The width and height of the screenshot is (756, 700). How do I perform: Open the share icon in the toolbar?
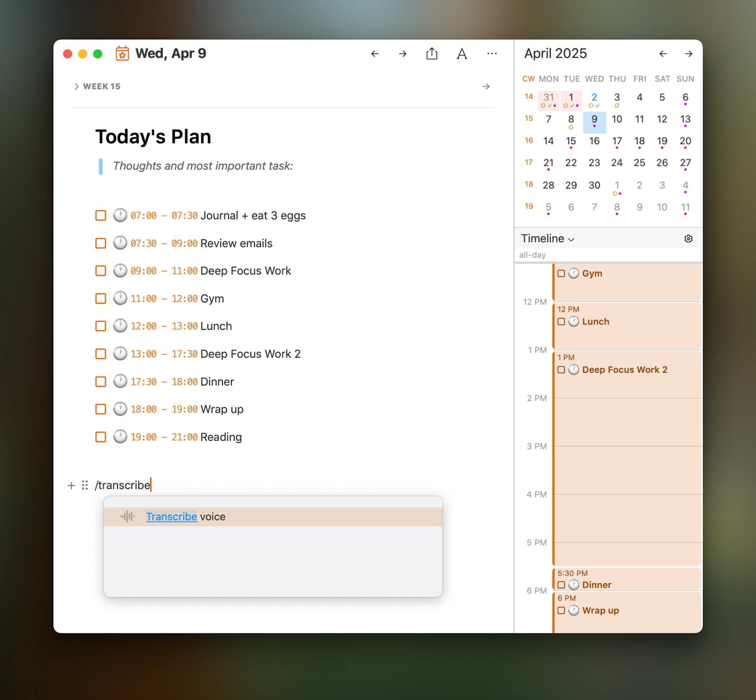[431, 53]
